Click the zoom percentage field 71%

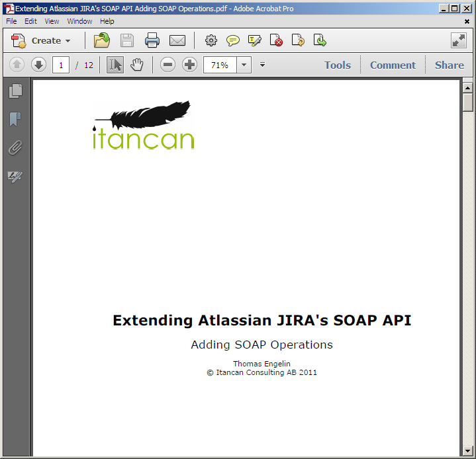(x=220, y=65)
